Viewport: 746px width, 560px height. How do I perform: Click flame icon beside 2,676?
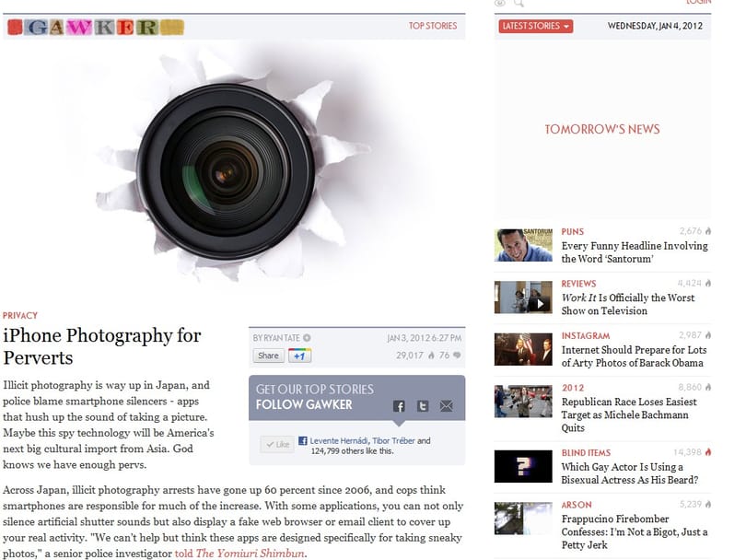tap(708, 231)
